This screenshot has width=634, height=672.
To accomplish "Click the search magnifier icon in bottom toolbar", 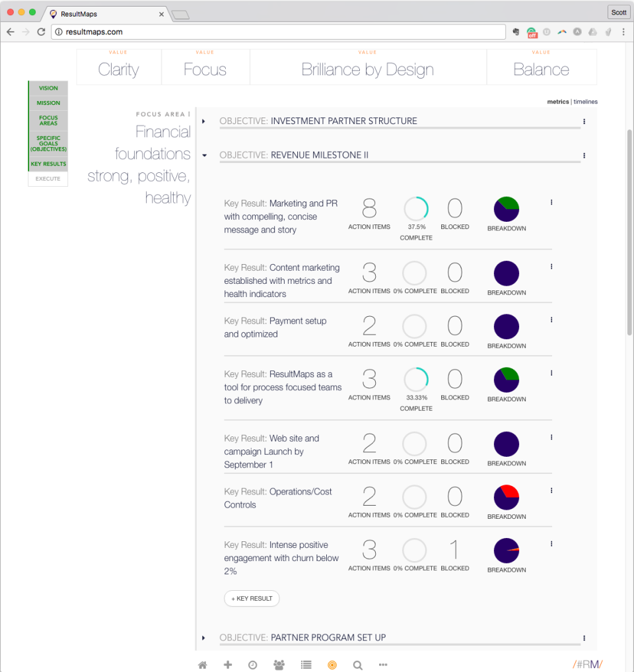I will (x=357, y=665).
